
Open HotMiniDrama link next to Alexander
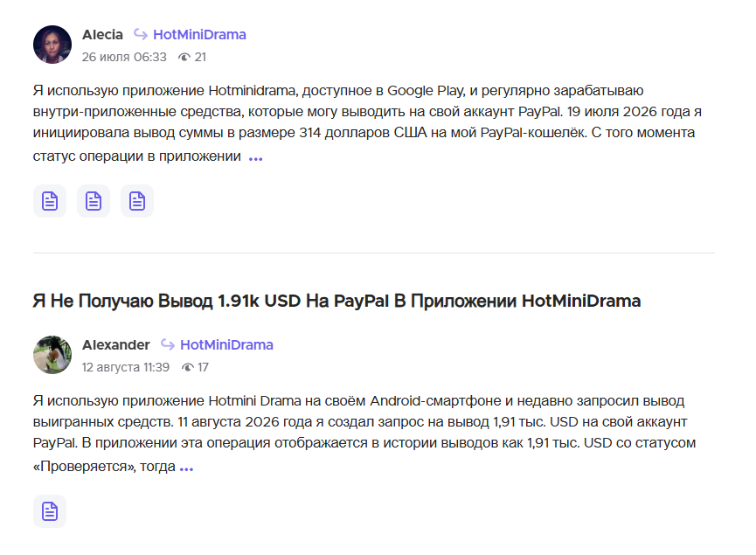226,344
